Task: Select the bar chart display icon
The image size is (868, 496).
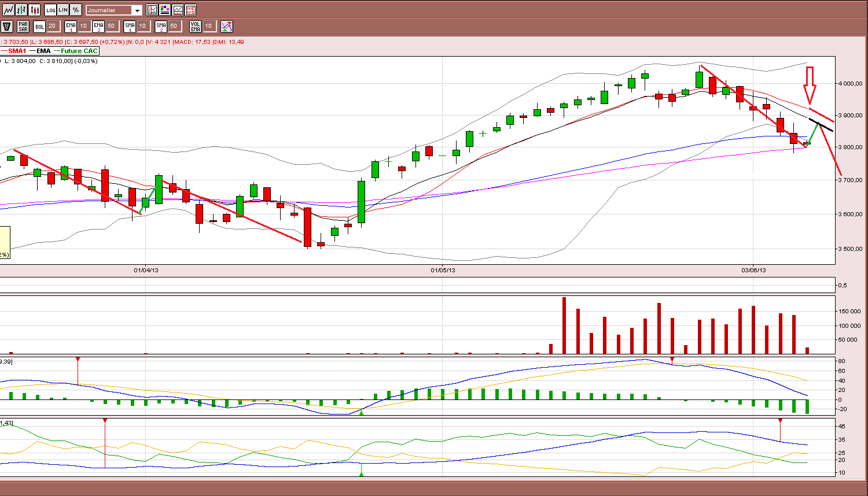Action: [21, 10]
